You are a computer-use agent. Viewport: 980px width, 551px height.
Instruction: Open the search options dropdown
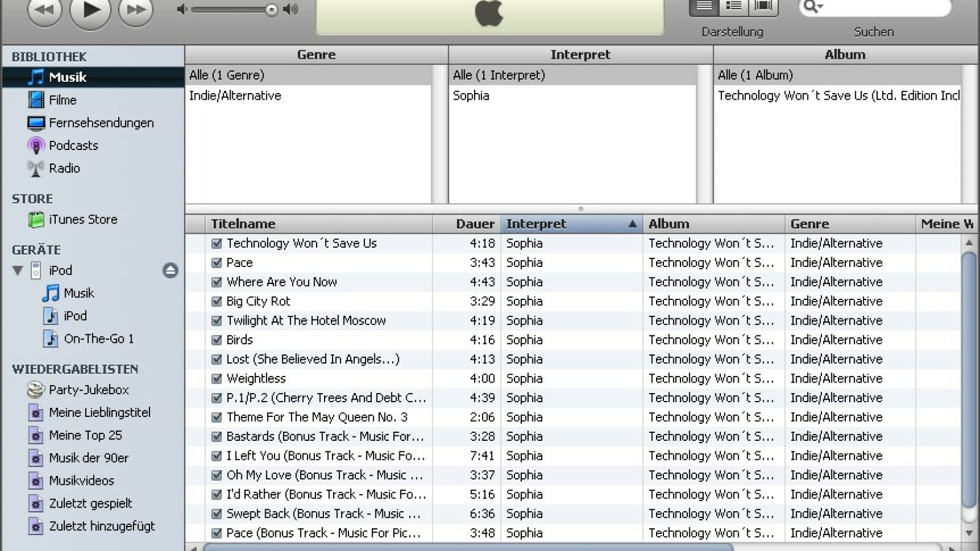[813, 7]
